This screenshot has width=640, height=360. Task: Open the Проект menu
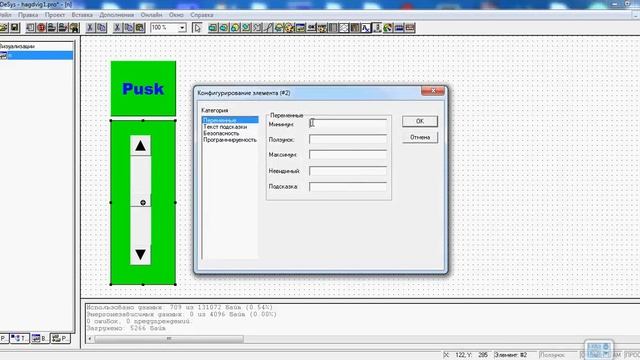click(55, 15)
